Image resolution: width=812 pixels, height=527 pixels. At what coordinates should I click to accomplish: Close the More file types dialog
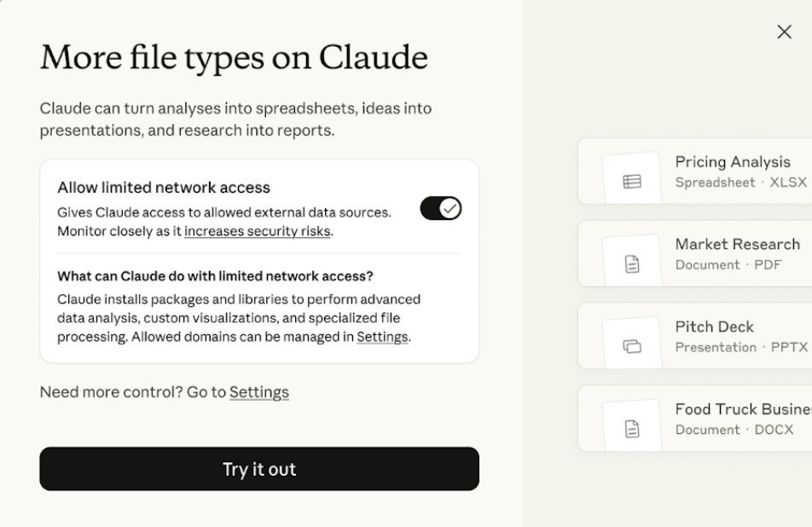click(x=784, y=32)
